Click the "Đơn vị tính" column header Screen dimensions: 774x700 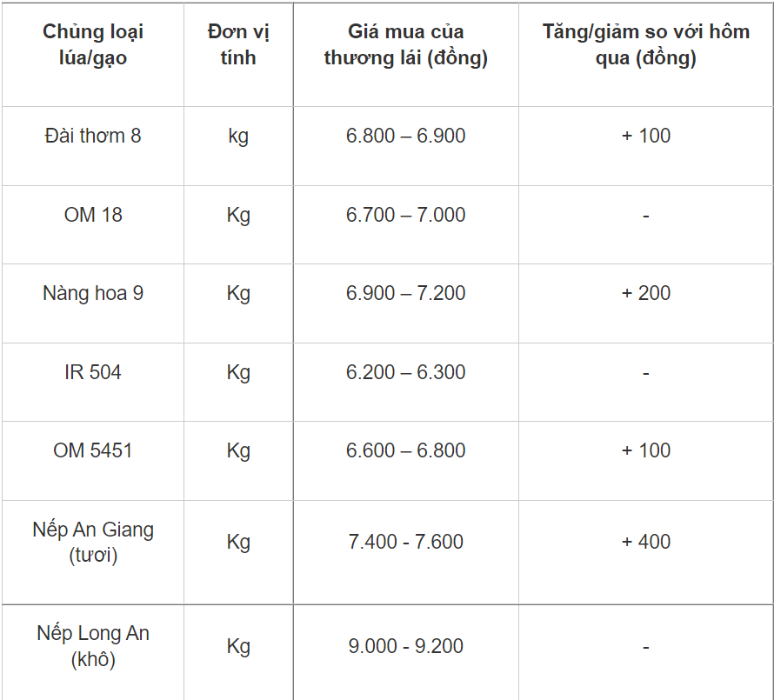coord(238,45)
